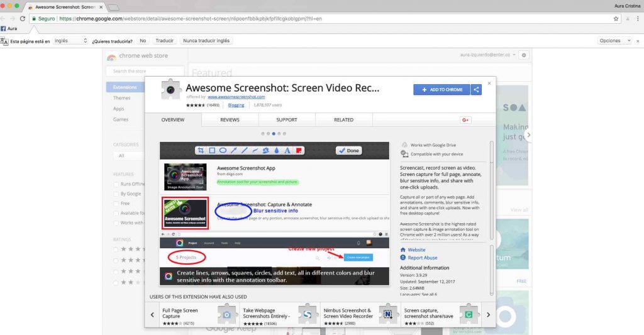Switch to the Related tab
Image resolution: width=644 pixels, height=335 pixels.
(344, 120)
